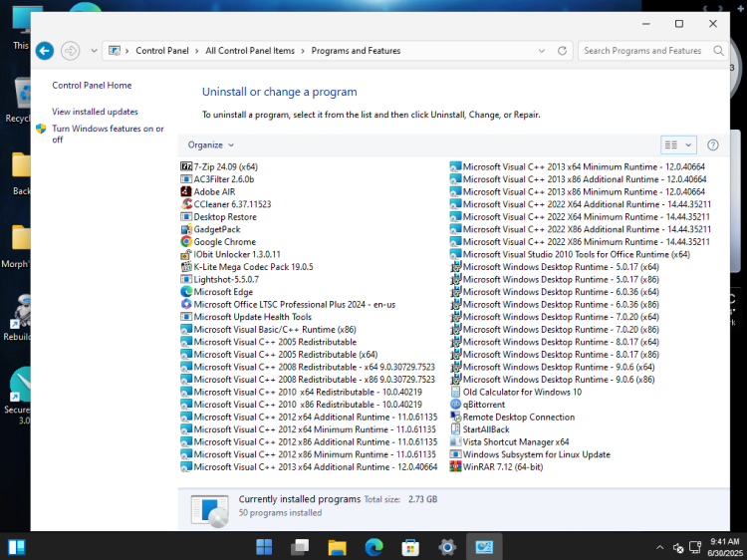Image resolution: width=747 pixels, height=560 pixels.
Task: Click the Vista Shortcut Manager icon
Action: point(455,441)
